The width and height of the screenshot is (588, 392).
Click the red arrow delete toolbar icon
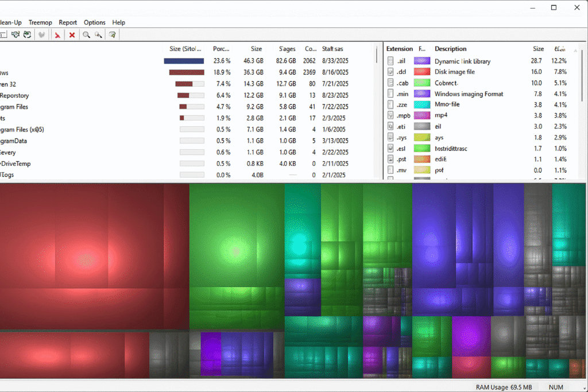point(57,35)
